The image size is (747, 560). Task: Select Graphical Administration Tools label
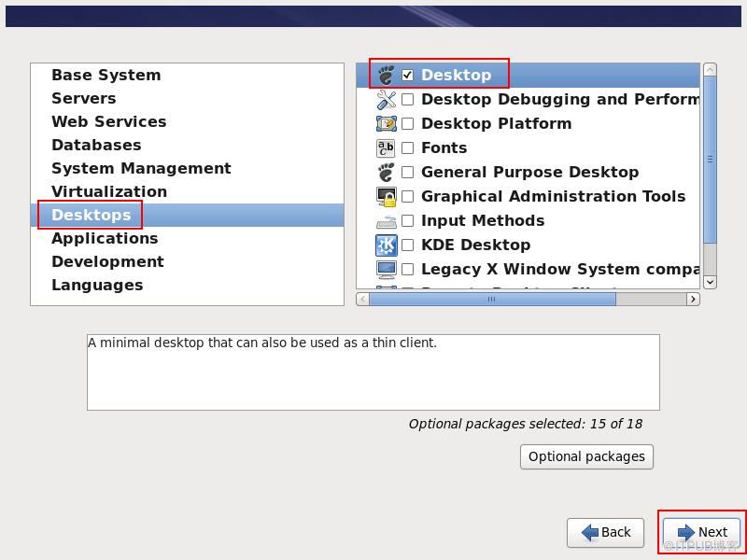pyautogui.click(x=553, y=196)
